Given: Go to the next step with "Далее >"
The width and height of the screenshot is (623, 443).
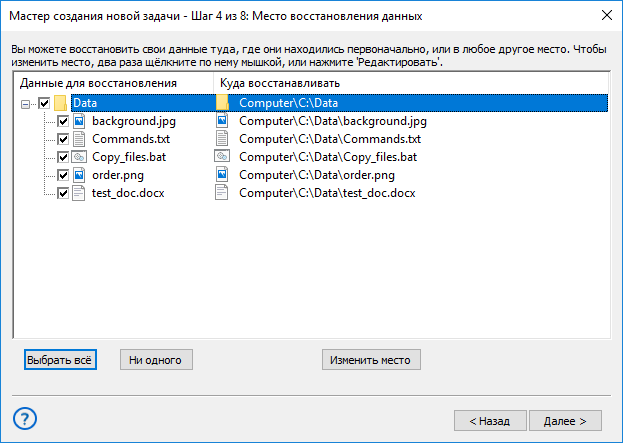Looking at the screenshot, I should click(x=565, y=421).
